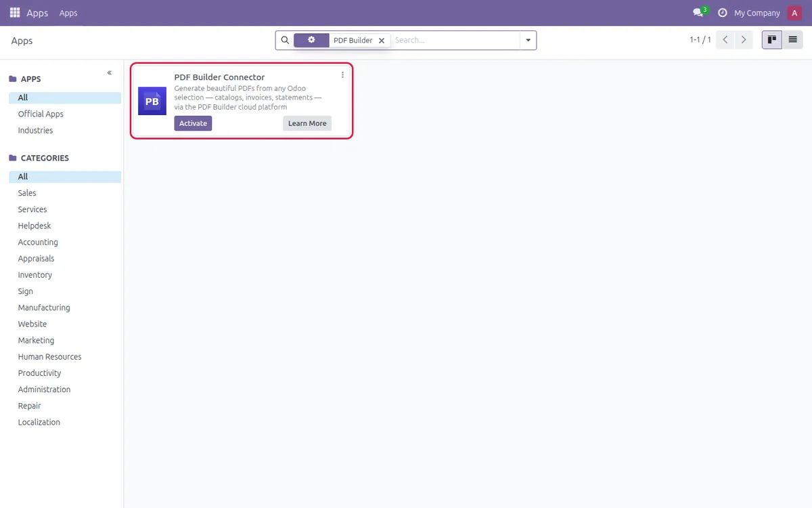Activate the PDF Builder Connector module
Screen dimensions: 812x508
(193, 123)
